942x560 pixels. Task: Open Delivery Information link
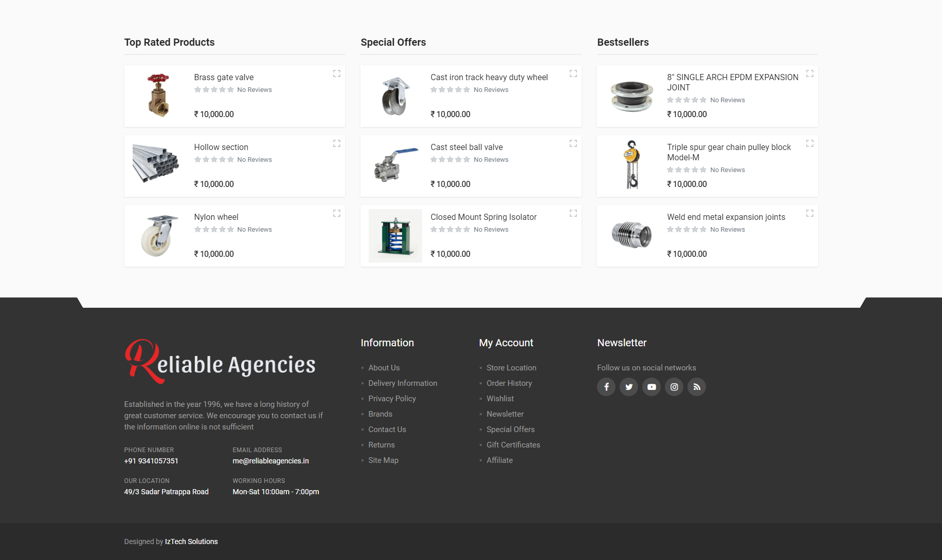pos(403,383)
